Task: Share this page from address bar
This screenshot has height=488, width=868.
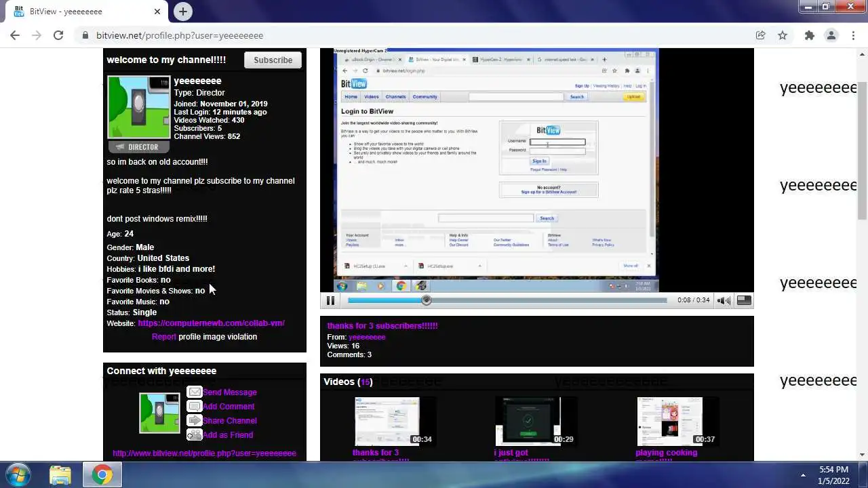Action: click(x=761, y=35)
